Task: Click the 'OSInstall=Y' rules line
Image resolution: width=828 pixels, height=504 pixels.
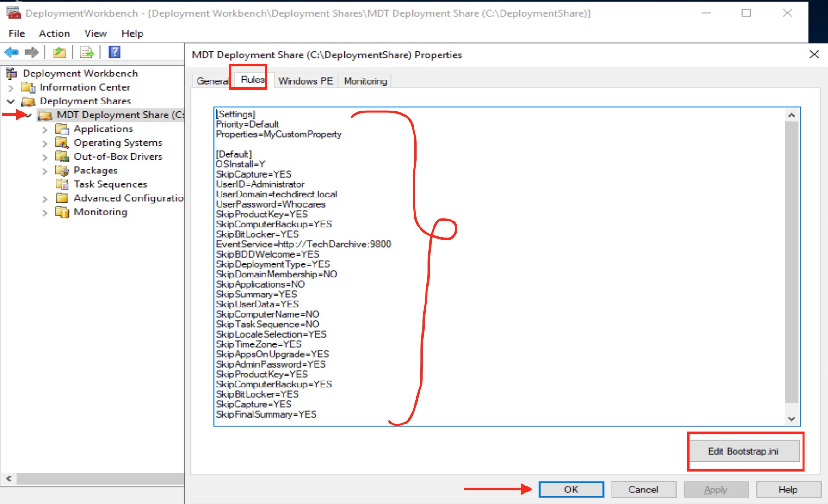Action: [x=241, y=164]
